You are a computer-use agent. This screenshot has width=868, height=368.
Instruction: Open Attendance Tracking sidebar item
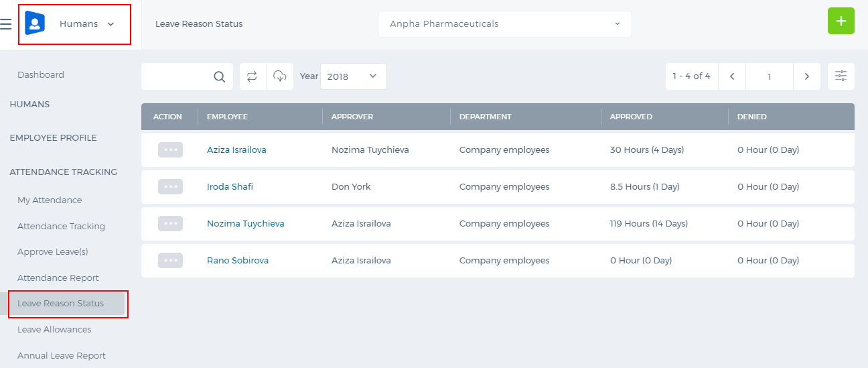(61, 227)
